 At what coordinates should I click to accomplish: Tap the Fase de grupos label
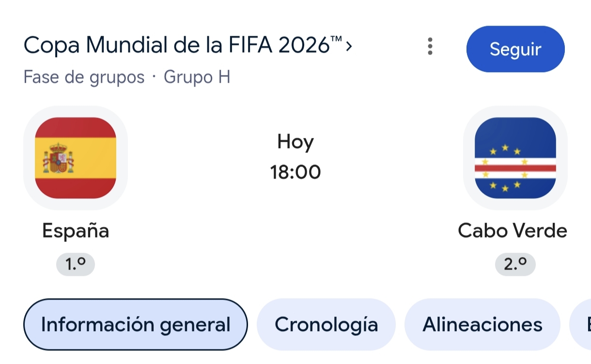84,77
